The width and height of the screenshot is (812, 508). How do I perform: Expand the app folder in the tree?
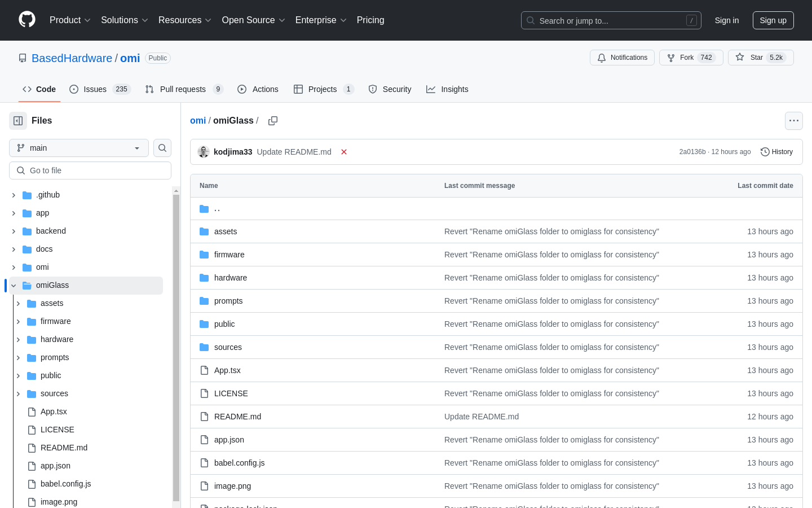click(x=14, y=213)
